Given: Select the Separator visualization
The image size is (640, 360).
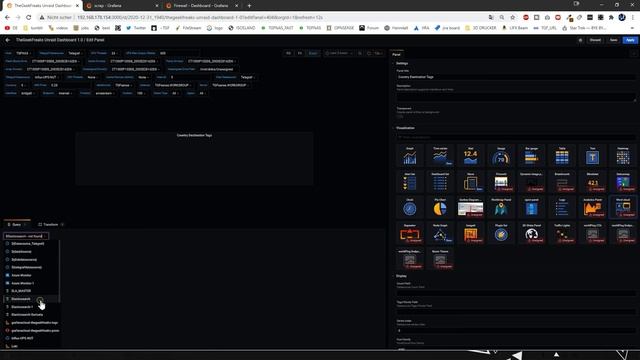Looking at the screenshot, I should click(x=409, y=233).
